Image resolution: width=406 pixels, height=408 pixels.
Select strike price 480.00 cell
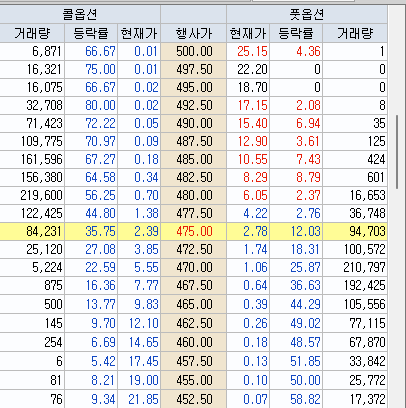[194, 196]
